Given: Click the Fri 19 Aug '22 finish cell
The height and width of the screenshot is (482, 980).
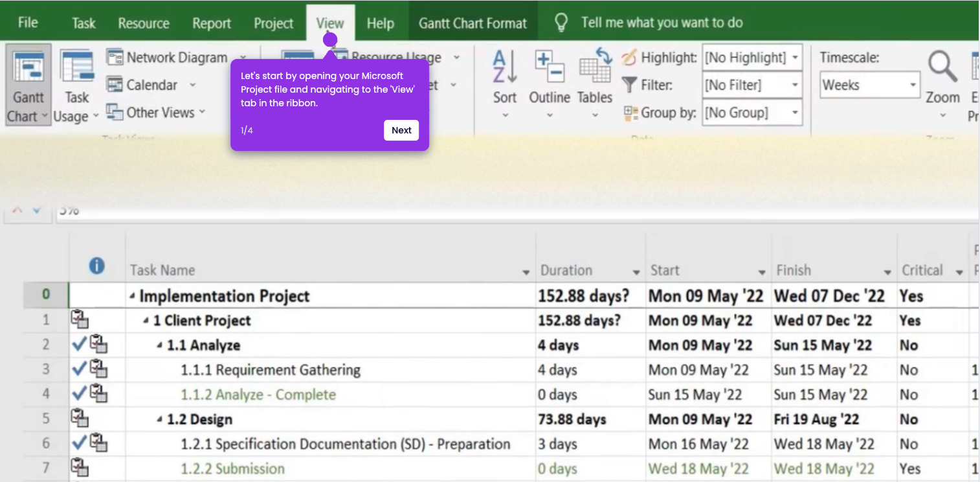Looking at the screenshot, I should click(834, 419).
